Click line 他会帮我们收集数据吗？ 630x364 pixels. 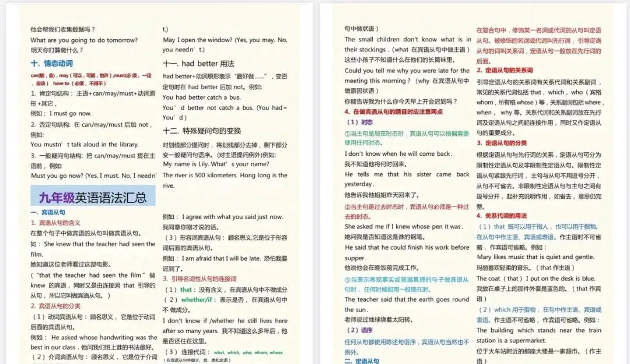click(x=62, y=29)
